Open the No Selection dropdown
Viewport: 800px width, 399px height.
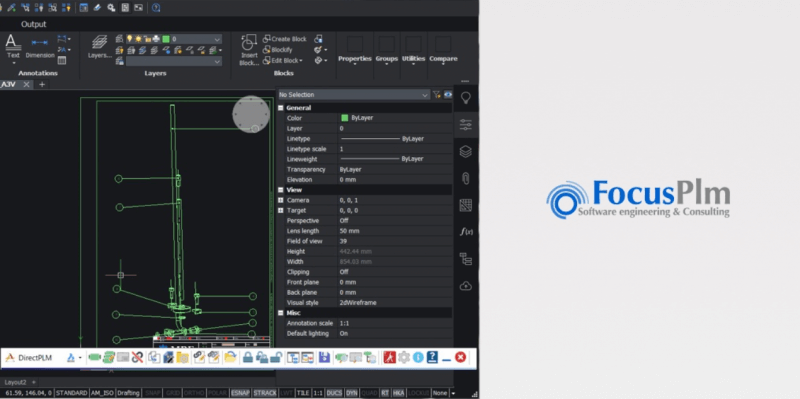coord(354,94)
